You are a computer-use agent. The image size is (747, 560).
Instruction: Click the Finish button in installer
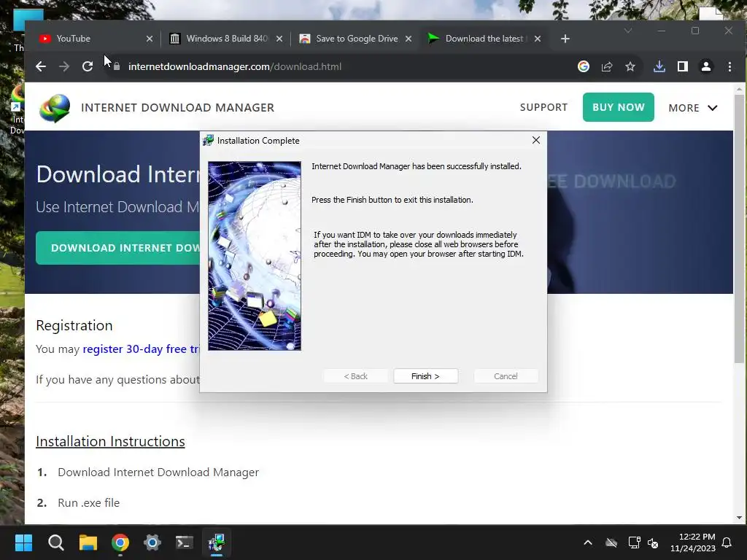point(425,376)
